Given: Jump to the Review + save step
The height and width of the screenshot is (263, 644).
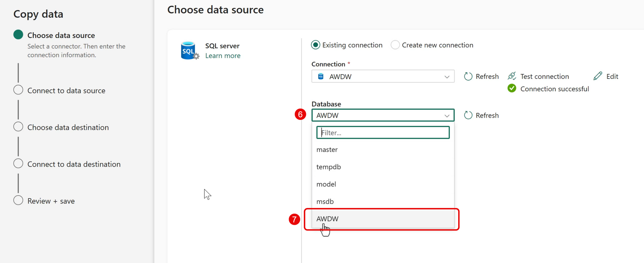Looking at the screenshot, I should tap(51, 201).
